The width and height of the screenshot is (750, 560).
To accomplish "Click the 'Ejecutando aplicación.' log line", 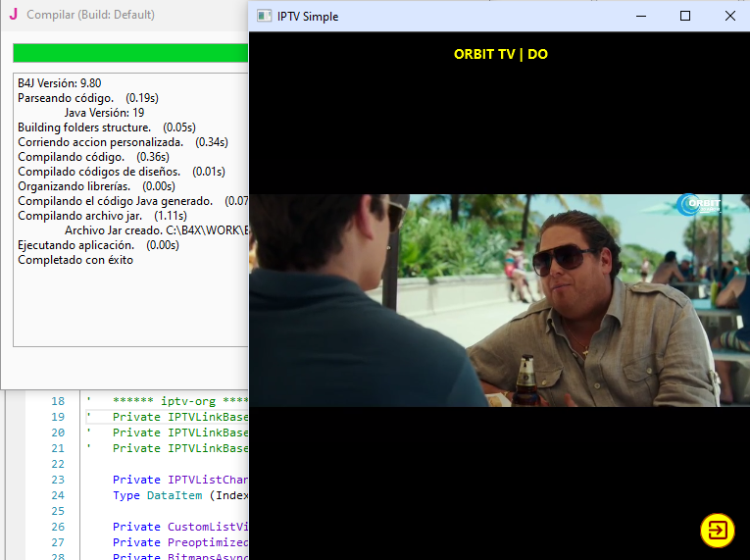I will point(99,245).
